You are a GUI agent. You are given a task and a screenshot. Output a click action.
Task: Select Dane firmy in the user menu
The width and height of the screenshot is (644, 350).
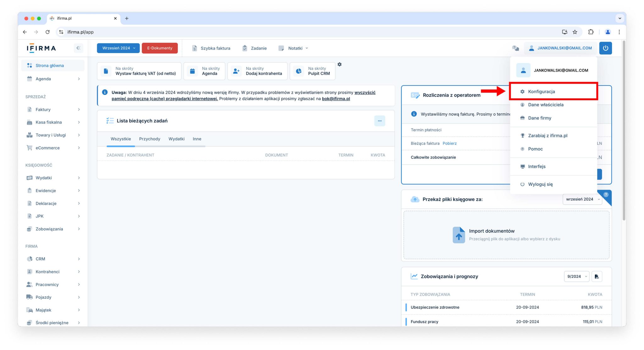point(553,118)
